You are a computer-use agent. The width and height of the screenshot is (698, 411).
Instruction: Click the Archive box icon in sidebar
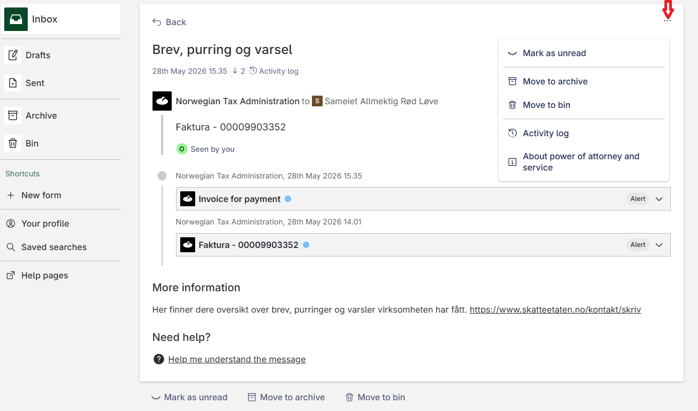13,116
